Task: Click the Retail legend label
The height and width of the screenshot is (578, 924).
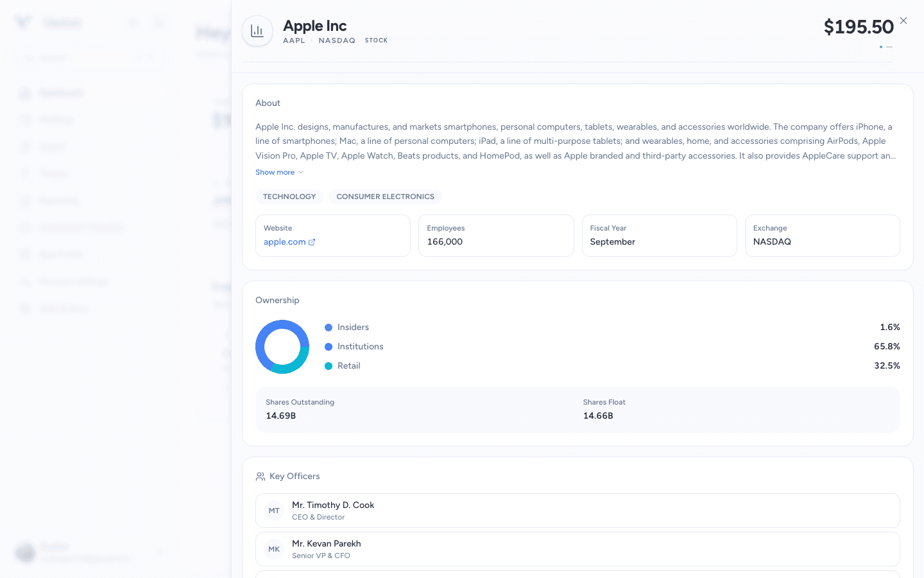Action: click(349, 366)
